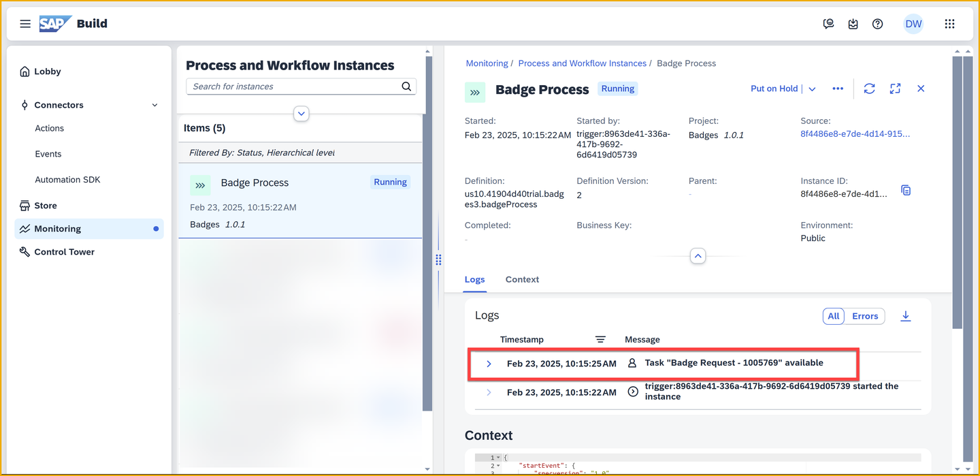980x476 pixels.
Task: Open the Put on Hold dropdown arrow
Action: [x=812, y=89]
